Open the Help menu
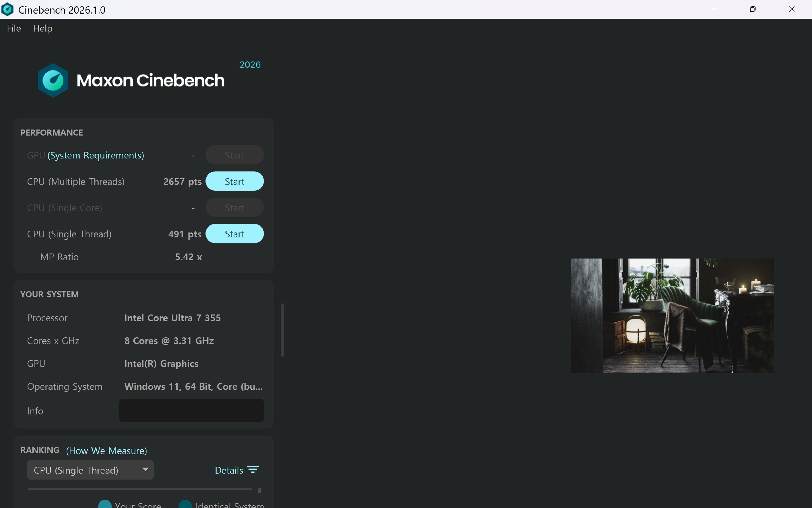Viewport: 812px width, 508px height. (42, 28)
